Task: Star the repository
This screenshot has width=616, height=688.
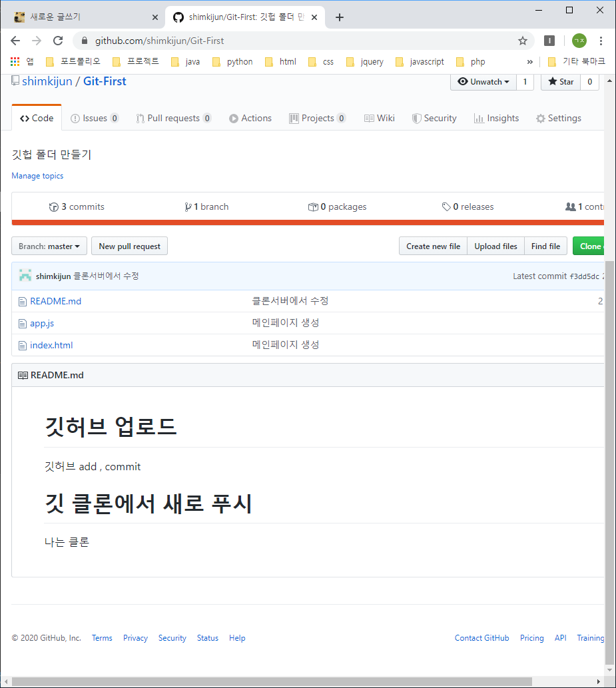Action: click(x=561, y=82)
